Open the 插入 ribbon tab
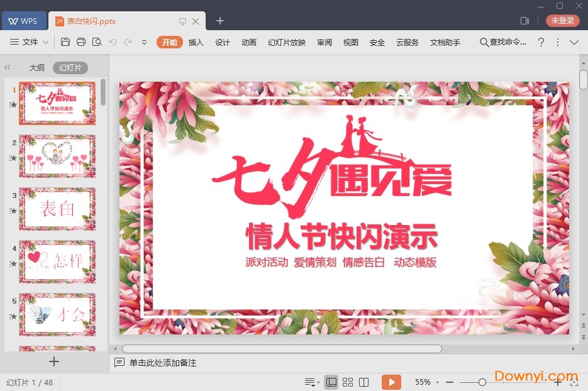The height and width of the screenshot is (391, 588). [196, 42]
